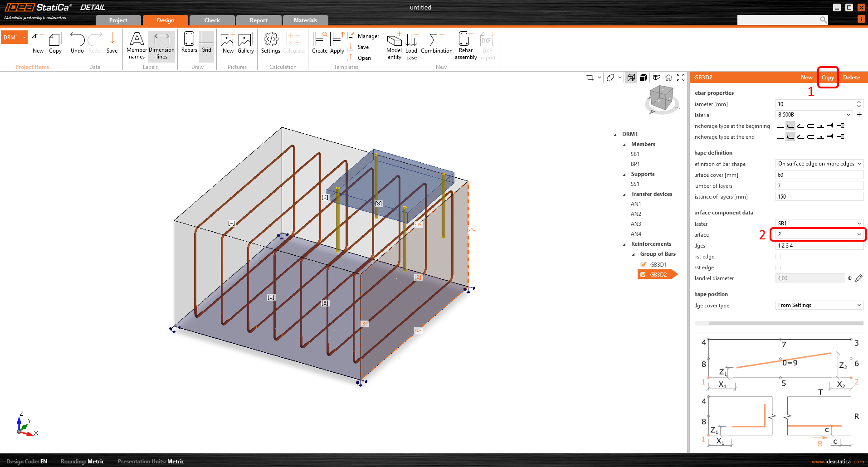Click the Surface cover input field

pos(819,175)
